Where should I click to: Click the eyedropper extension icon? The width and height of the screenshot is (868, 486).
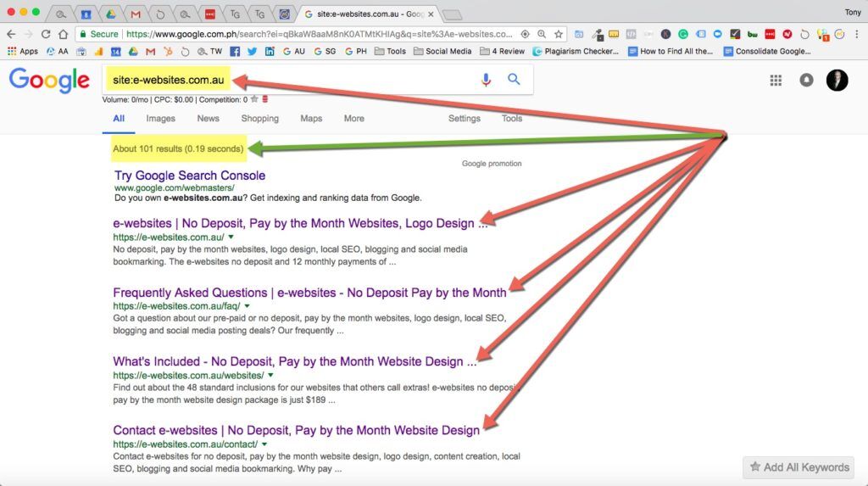click(598, 35)
